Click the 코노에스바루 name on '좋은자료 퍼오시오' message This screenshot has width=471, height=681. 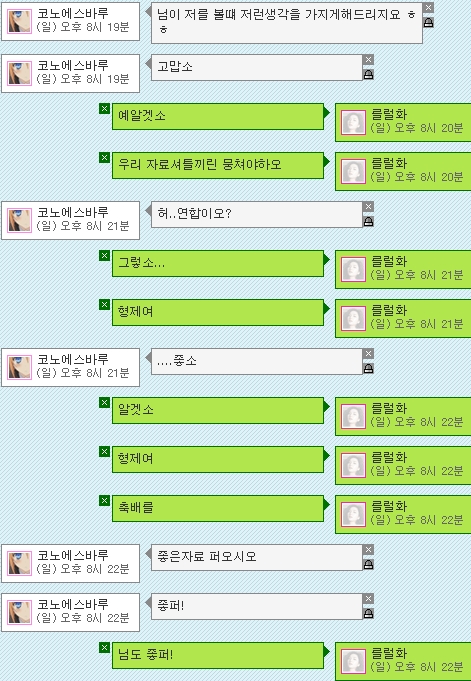[x=73, y=555]
